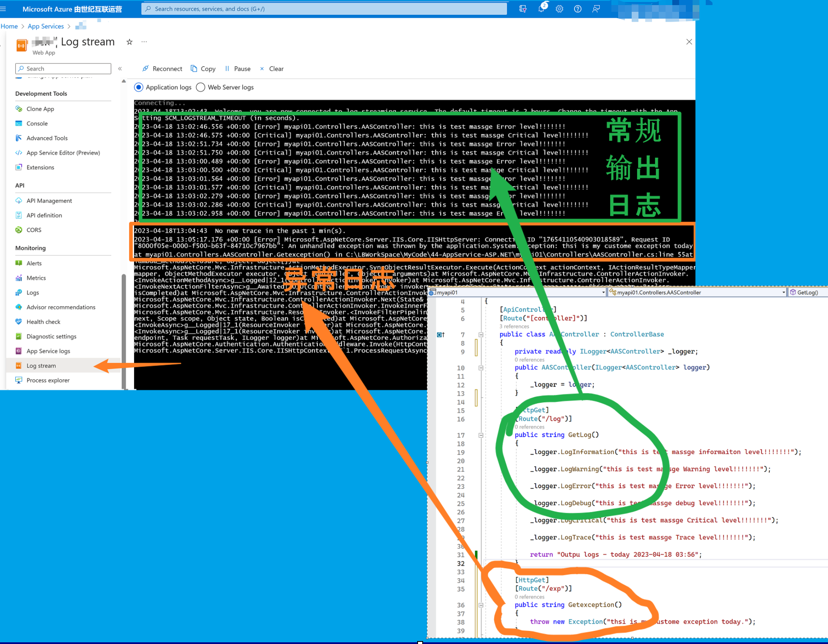
Task: Collapse GetLog method code region
Action: (481, 435)
